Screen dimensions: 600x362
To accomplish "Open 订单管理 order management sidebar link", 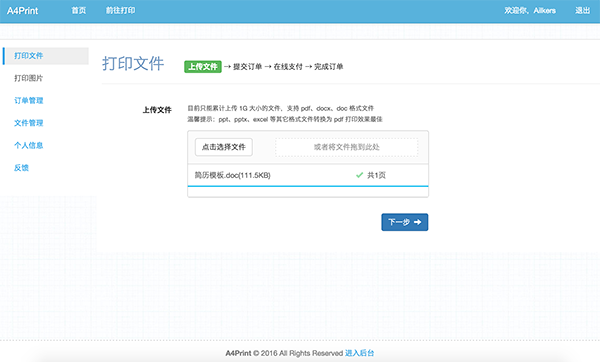I will tap(29, 101).
